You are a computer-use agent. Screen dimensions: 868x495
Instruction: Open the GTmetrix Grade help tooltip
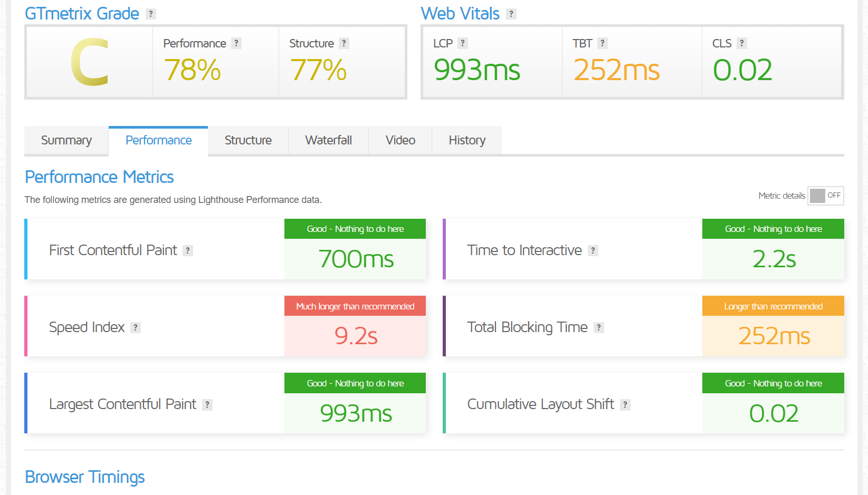151,14
